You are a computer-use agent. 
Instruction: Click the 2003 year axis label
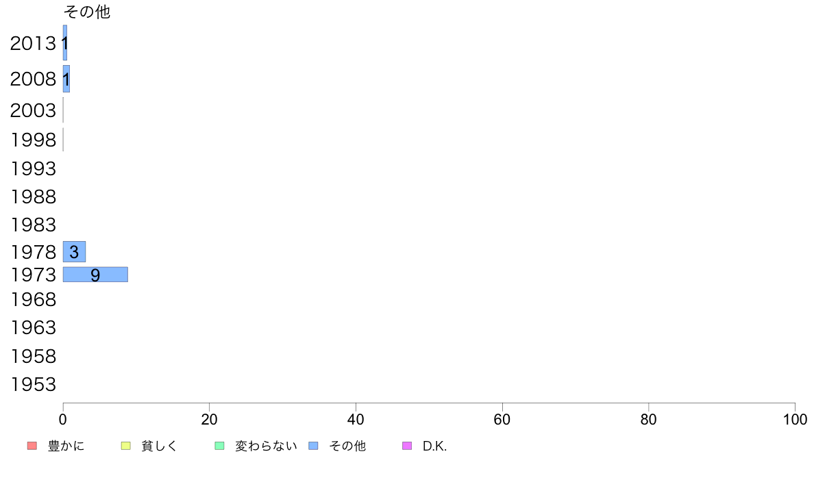pos(33,110)
